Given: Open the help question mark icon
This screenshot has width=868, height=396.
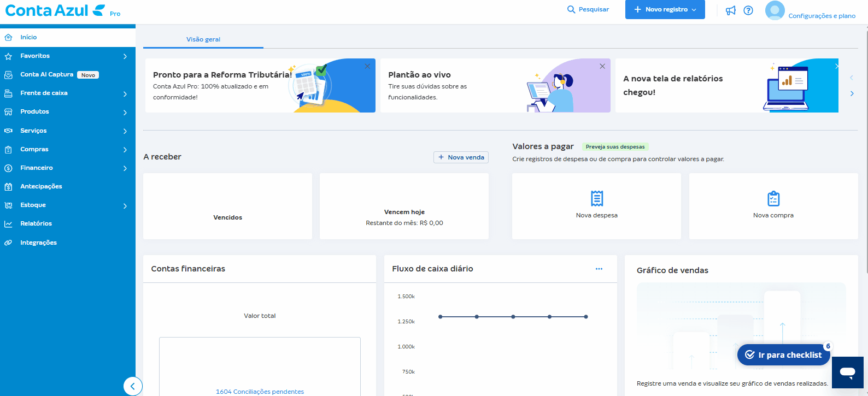Looking at the screenshot, I should click(748, 10).
